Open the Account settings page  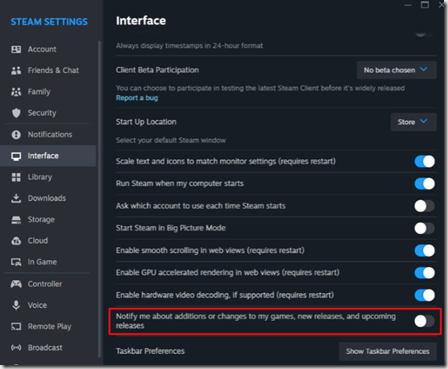[x=48, y=49]
